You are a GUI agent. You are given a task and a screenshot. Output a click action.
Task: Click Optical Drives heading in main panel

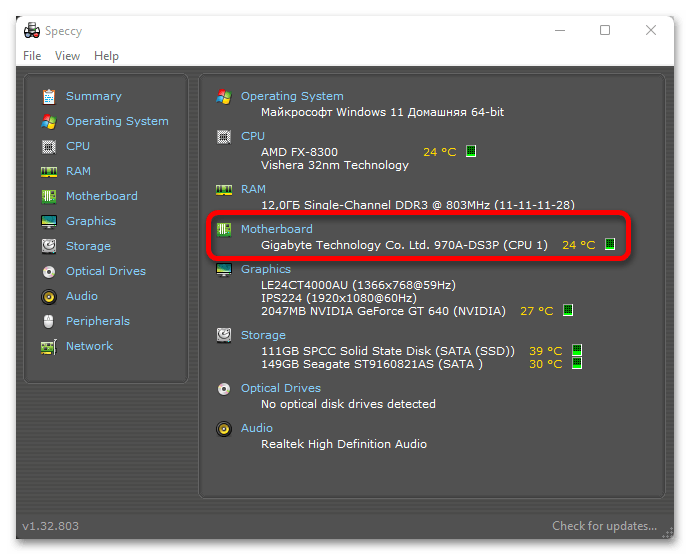[281, 388]
